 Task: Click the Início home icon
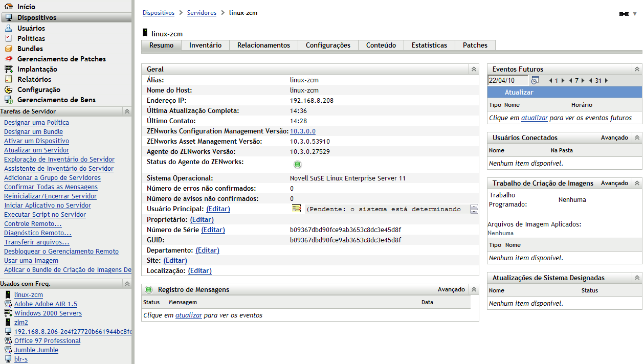(9, 7)
